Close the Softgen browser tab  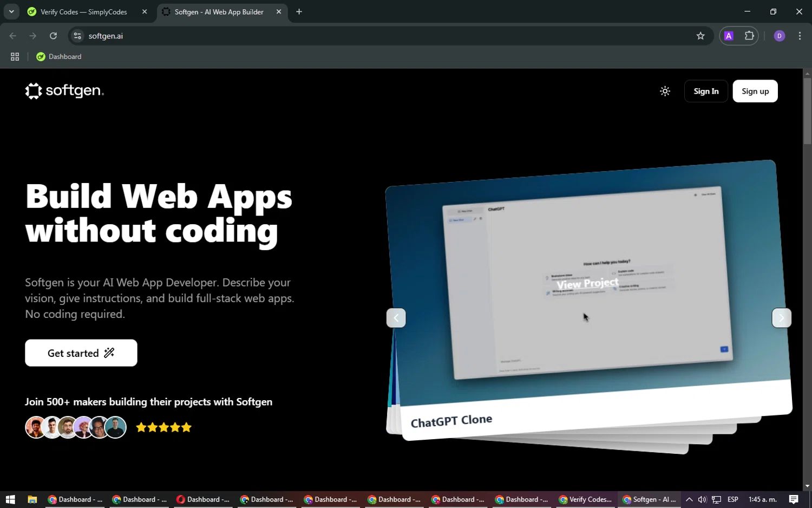coord(279,11)
